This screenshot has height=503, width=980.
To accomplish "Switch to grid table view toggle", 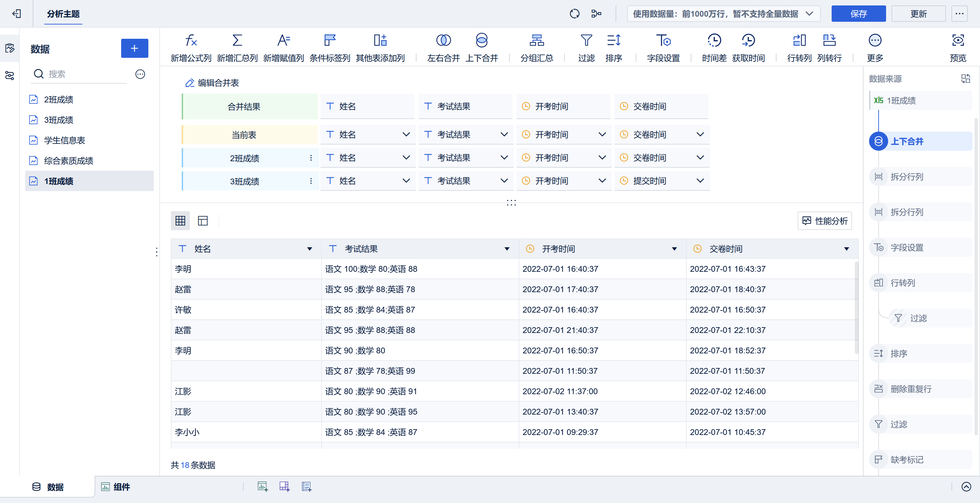I will point(180,221).
